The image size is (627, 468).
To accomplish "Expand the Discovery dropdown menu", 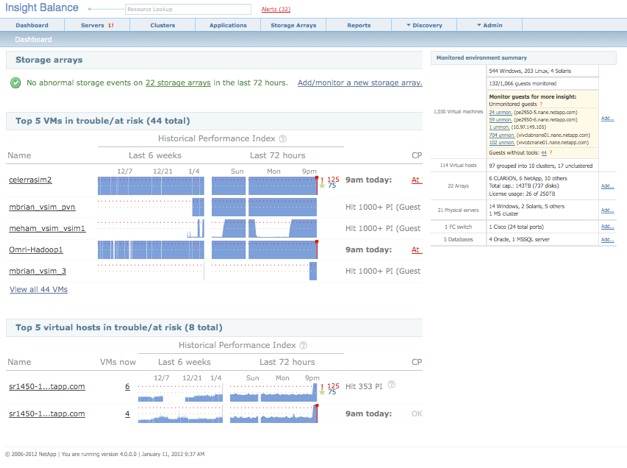I will click(x=424, y=25).
